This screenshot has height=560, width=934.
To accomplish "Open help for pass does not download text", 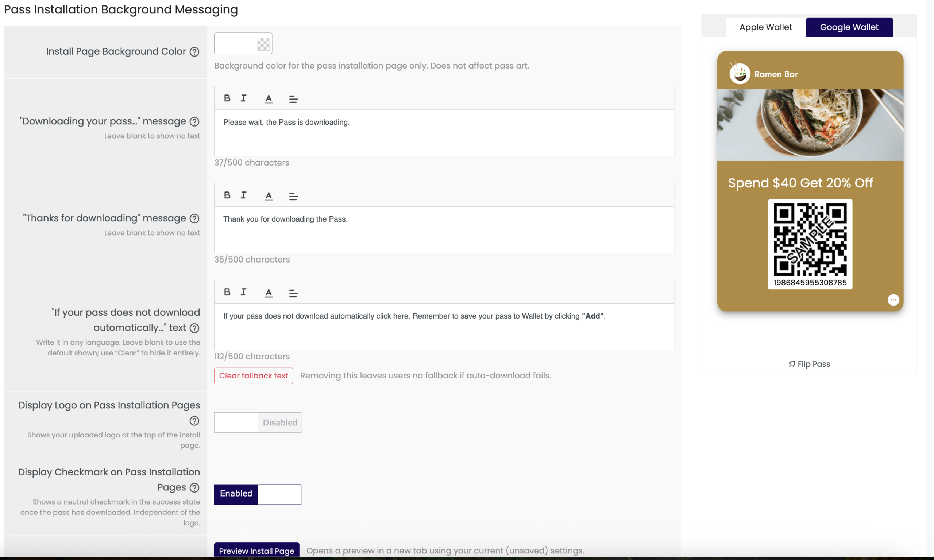I will tap(194, 328).
